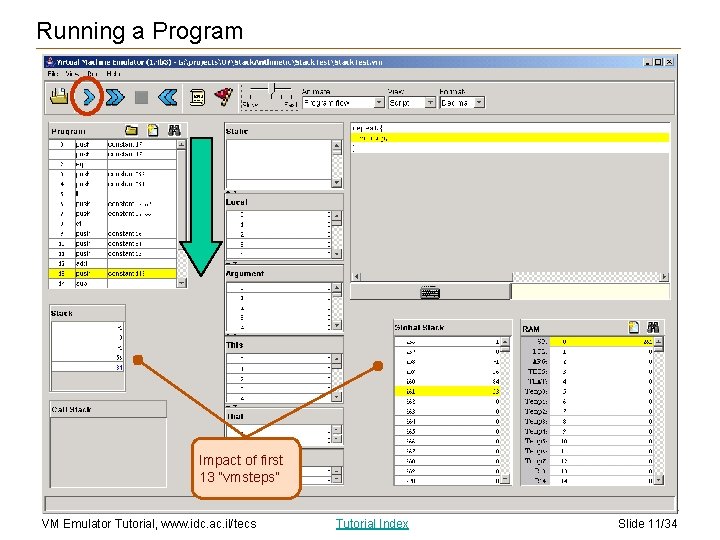Click the RAM list scroll up arrow
The image size is (720, 540).
click(658, 342)
